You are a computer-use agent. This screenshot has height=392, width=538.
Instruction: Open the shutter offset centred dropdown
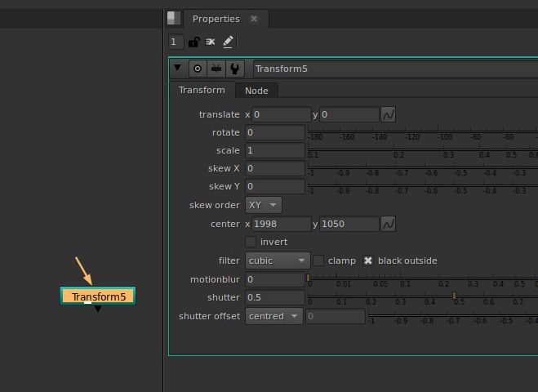click(x=274, y=316)
